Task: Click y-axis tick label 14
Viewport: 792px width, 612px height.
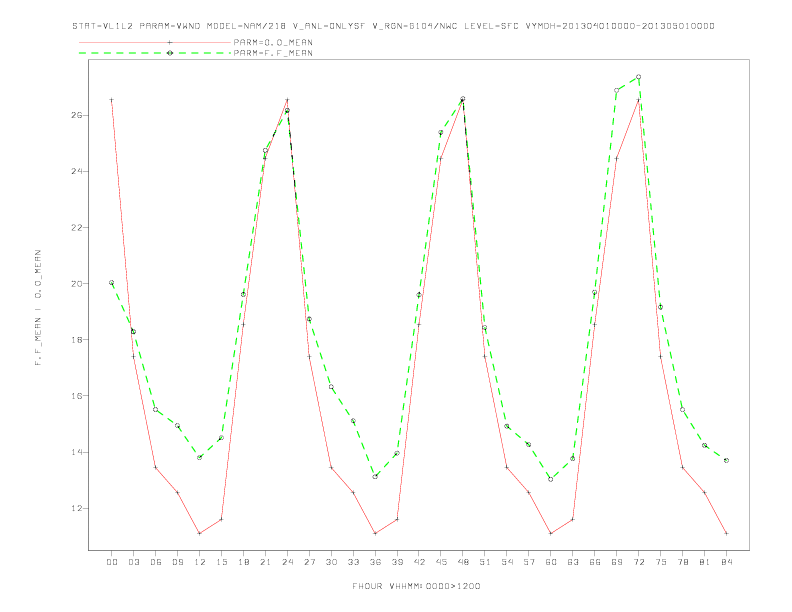Action: tap(77, 452)
